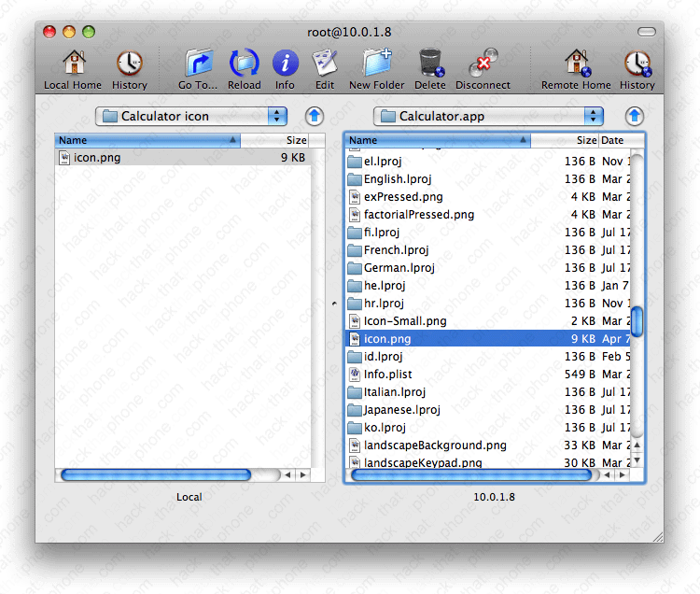
Task: Show Info for selected file
Action: (x=285, y=64)
